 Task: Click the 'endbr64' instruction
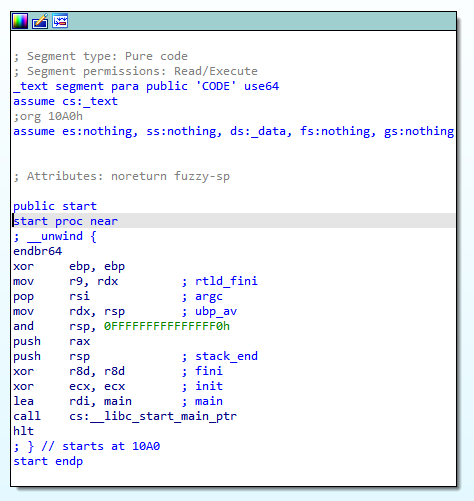coord(38,251)
